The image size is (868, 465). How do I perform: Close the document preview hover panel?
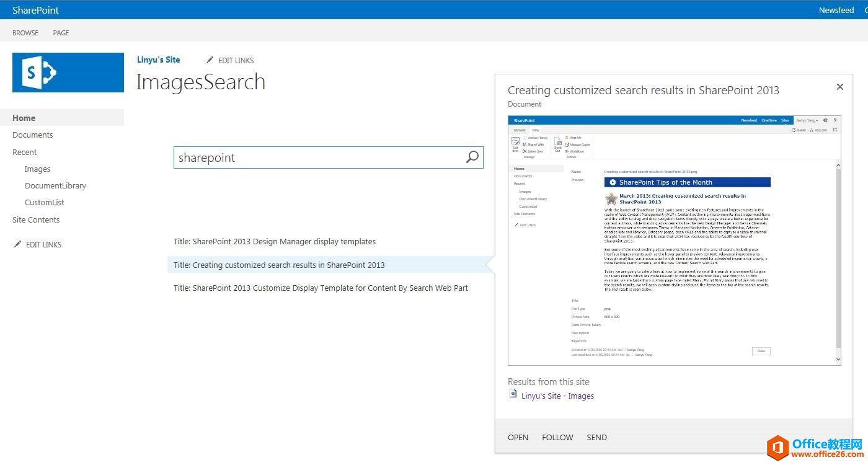pos(839,87)
